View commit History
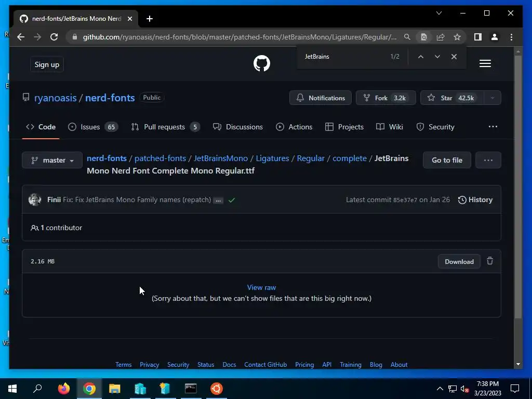 pyautogui.click(x=475, y=200)
